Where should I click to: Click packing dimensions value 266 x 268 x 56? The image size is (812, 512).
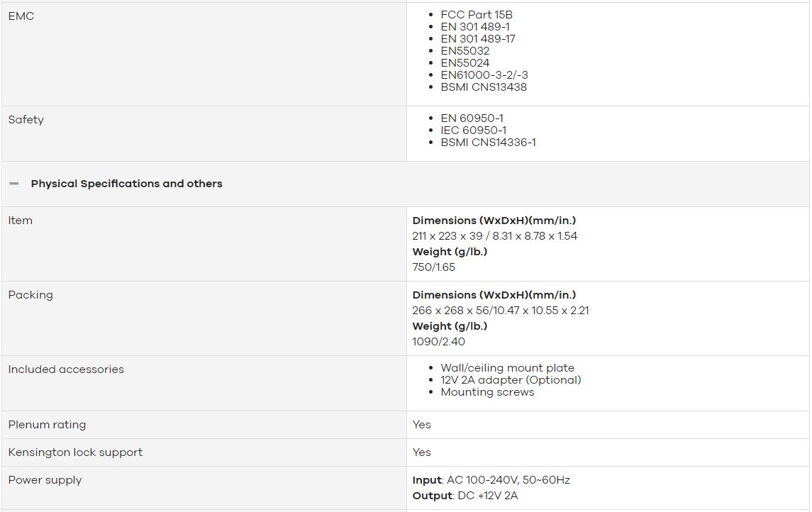coord(500,311)
